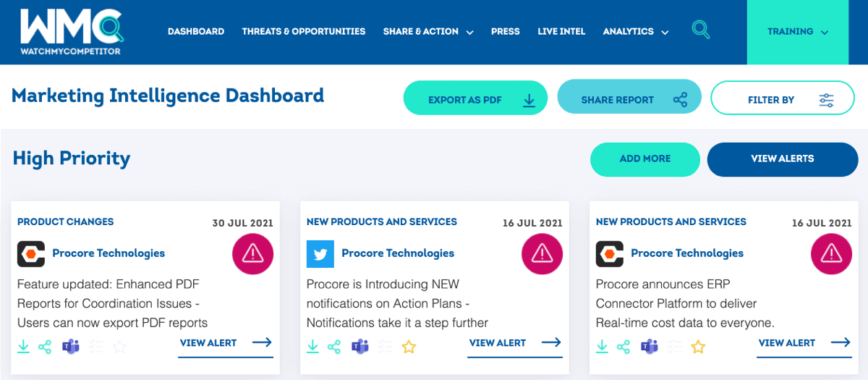Screen dimensions: 868x380
Task: Open the Training dropdown menu
Action: click(797, 32)
